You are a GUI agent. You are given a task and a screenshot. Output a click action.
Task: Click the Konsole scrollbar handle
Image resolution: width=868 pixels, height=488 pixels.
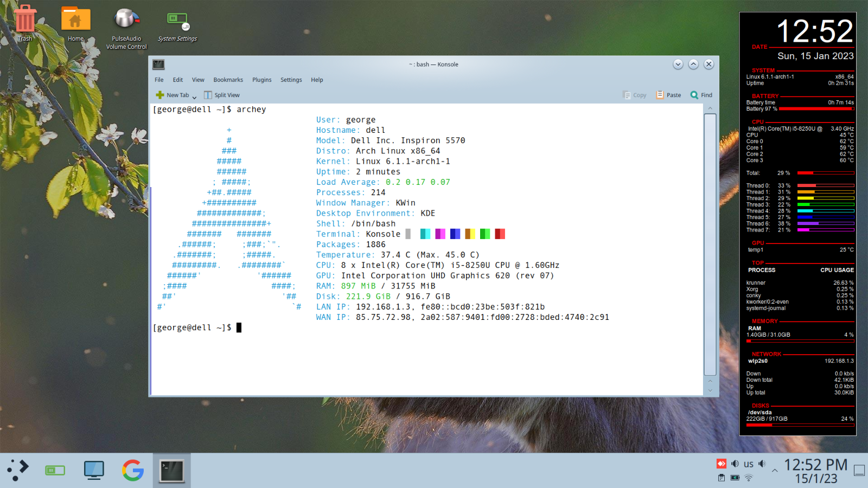[x=710, y=244]
